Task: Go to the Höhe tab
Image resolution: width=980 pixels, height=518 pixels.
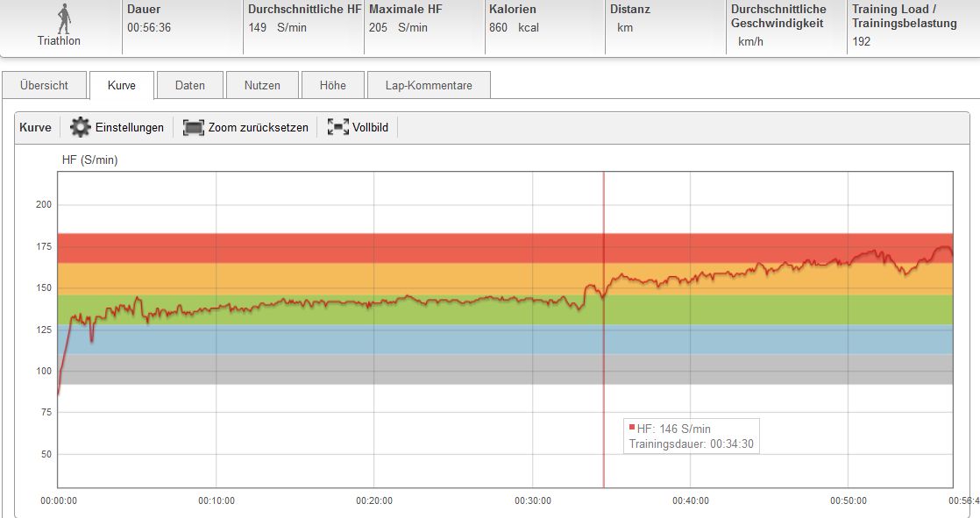Action: coord(333,85)
